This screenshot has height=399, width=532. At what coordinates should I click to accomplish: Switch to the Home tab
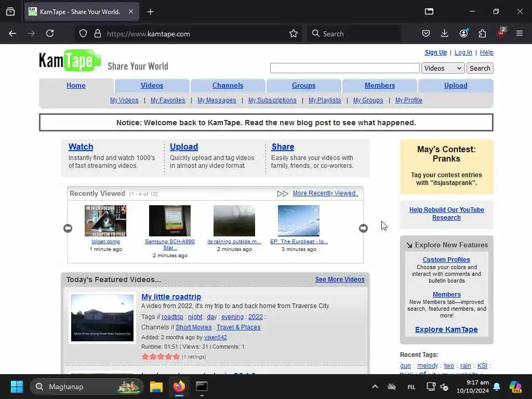click(x=76, y=86)
